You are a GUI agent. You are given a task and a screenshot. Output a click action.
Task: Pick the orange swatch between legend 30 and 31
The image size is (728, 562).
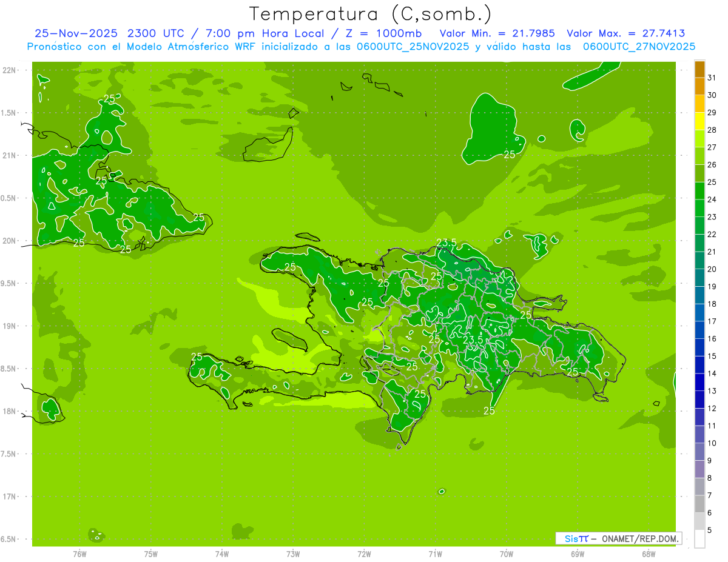pos(699,87)
